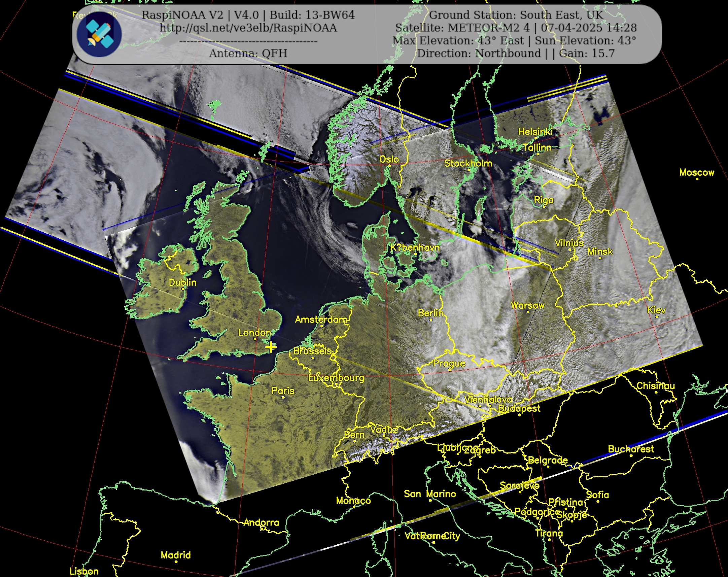Click the Belgrade city label
Screen dimensions: 728x577
(x=548, y=461)
